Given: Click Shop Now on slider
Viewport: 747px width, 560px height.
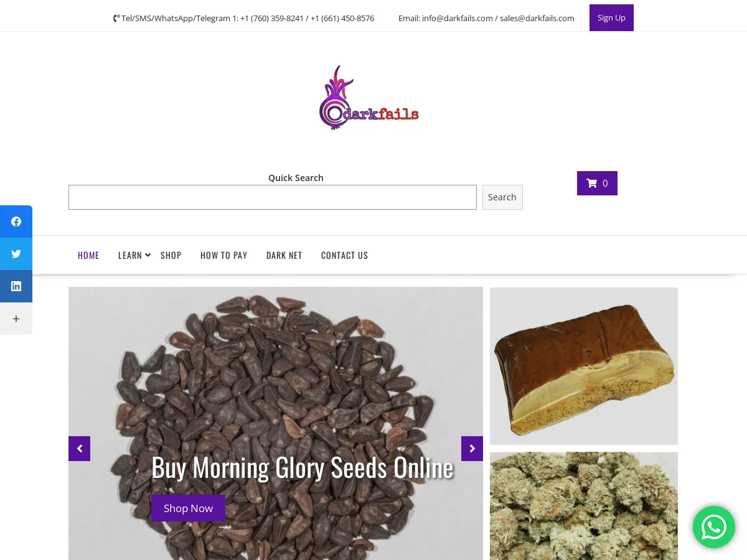Looking at the screenshot, I should point(188,508).
